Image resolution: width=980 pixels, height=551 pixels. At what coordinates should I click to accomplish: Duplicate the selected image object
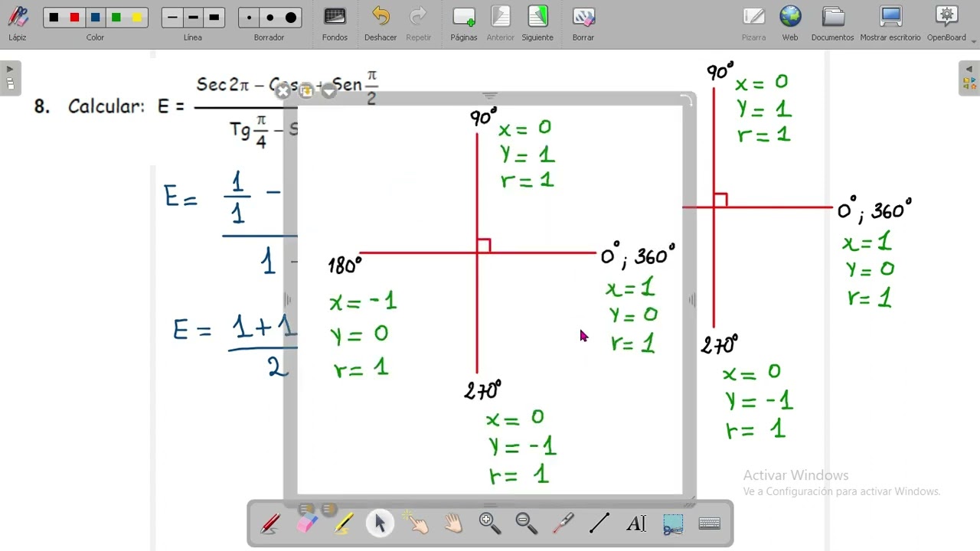tap(305, 91)
